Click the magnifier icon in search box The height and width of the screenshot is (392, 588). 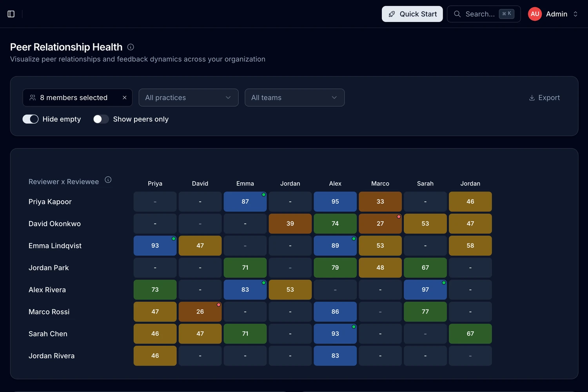pyautogui.click(x=457, y=14)
